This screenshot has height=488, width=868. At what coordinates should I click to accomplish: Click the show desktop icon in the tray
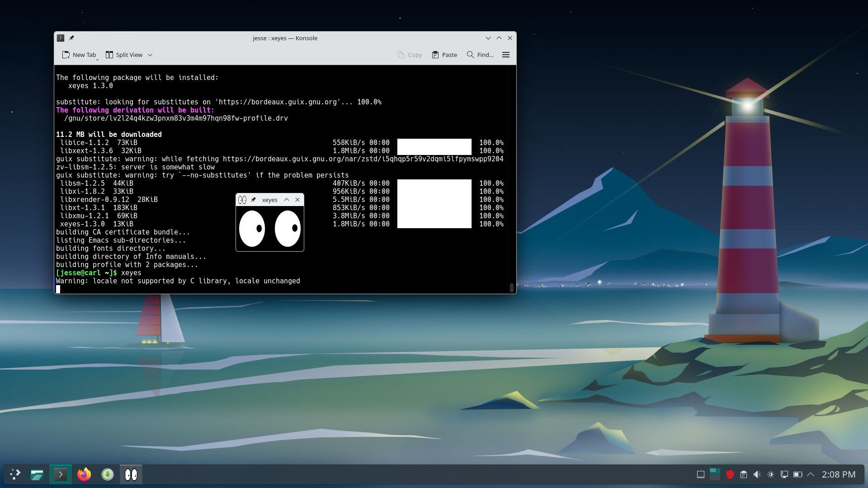[701, 474]
